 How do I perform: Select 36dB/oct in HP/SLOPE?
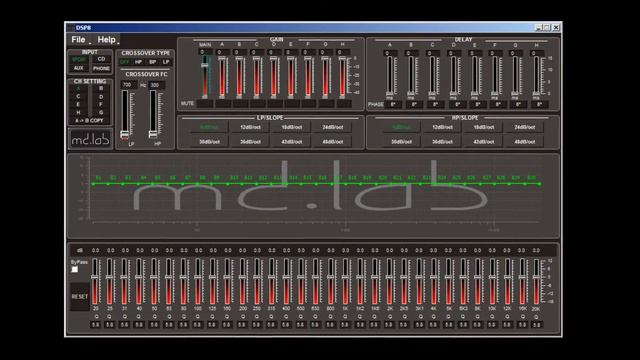tap(442, 142)
